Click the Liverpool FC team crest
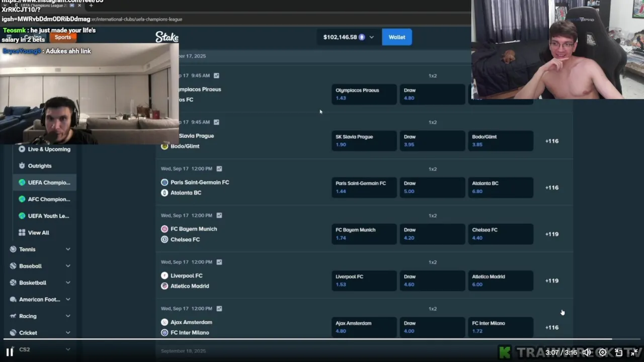Screen dimensions: 644x362 click(165, 276)
